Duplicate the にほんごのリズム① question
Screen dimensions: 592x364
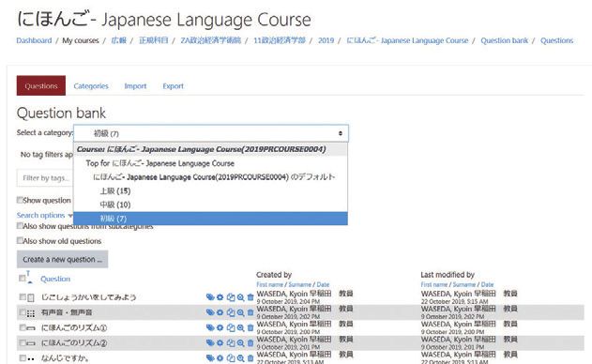231,327
